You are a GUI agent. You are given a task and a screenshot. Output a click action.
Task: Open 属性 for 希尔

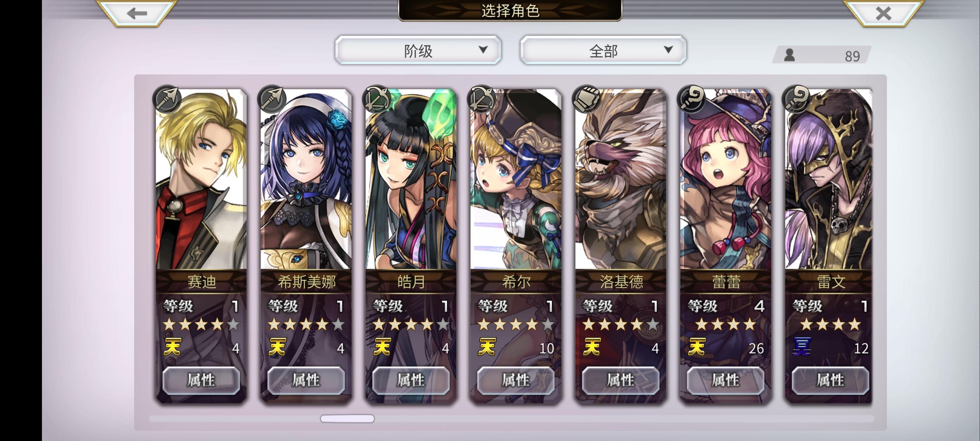(516, 380)
